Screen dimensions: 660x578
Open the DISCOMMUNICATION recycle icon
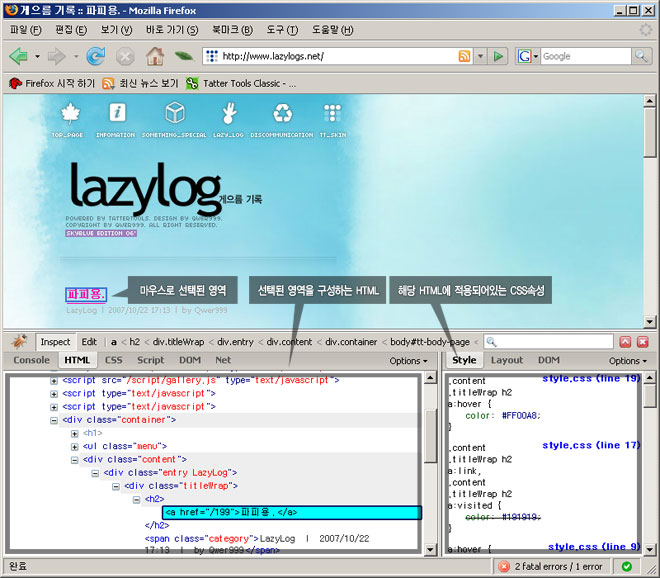[x=282, y=113]
